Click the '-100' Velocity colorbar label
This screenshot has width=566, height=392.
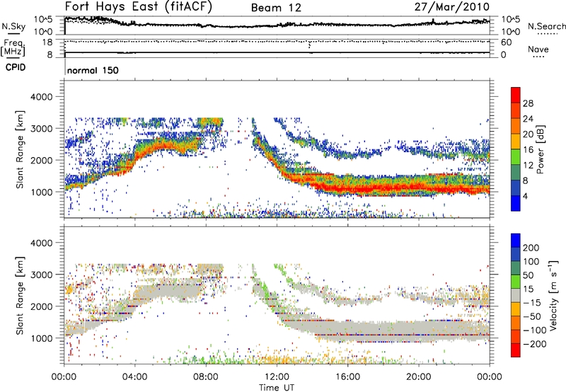pyautogui.click(x=535, y=330)
